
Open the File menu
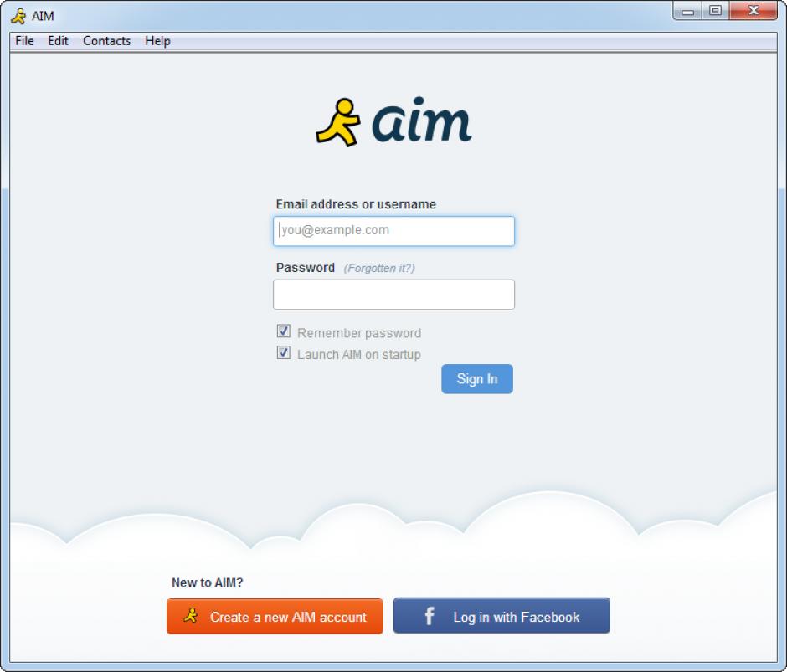24,41
